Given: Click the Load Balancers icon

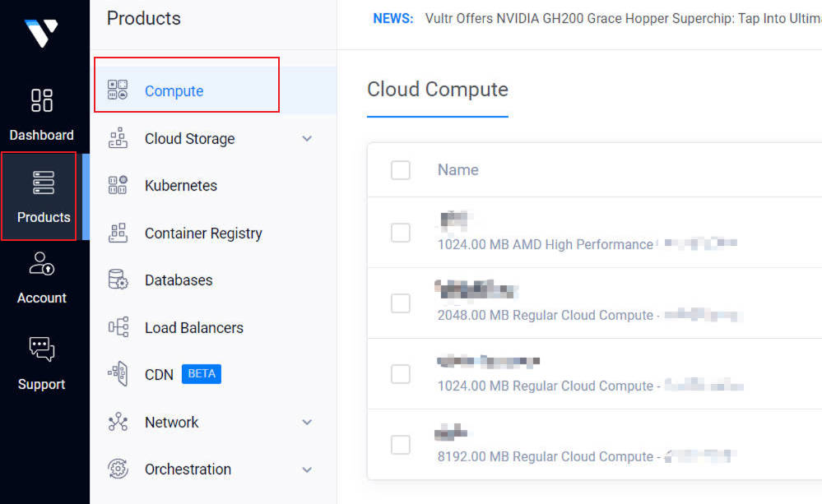Looking at the screenshot, I should (118, 328).
